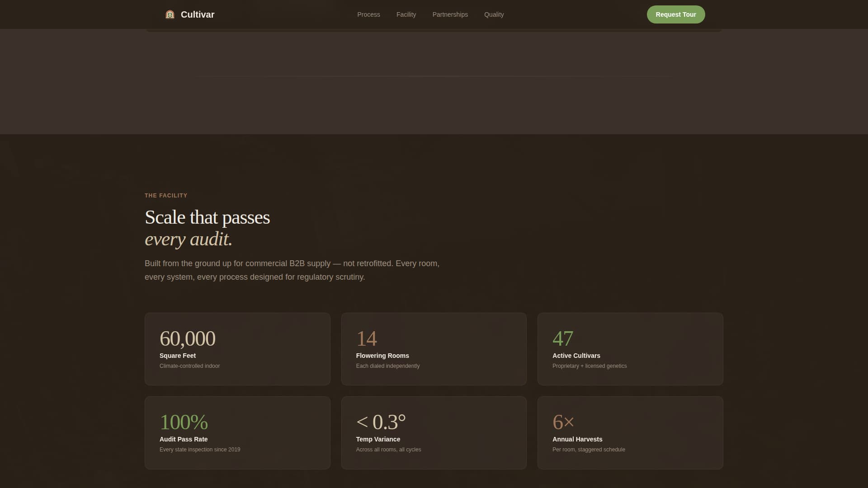Click 'Proprietary + licensed genetics' caption

pos(590,366)
